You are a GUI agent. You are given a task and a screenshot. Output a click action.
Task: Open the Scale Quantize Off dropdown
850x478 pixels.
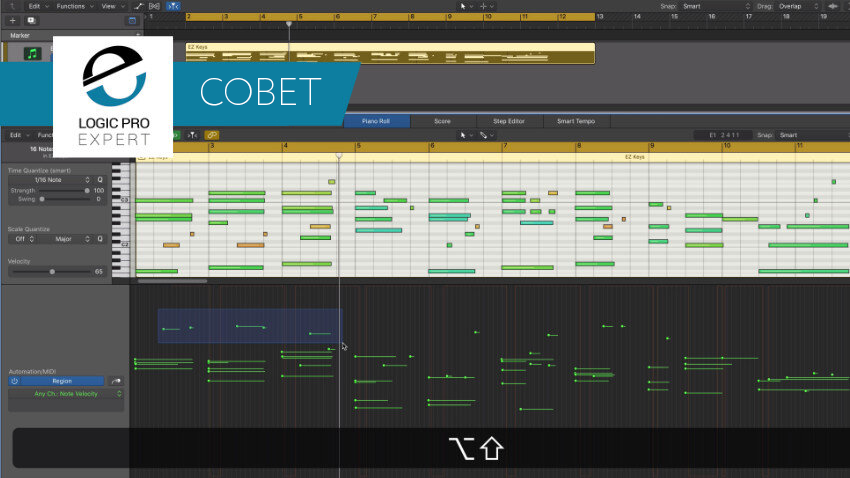click(23, 239)
